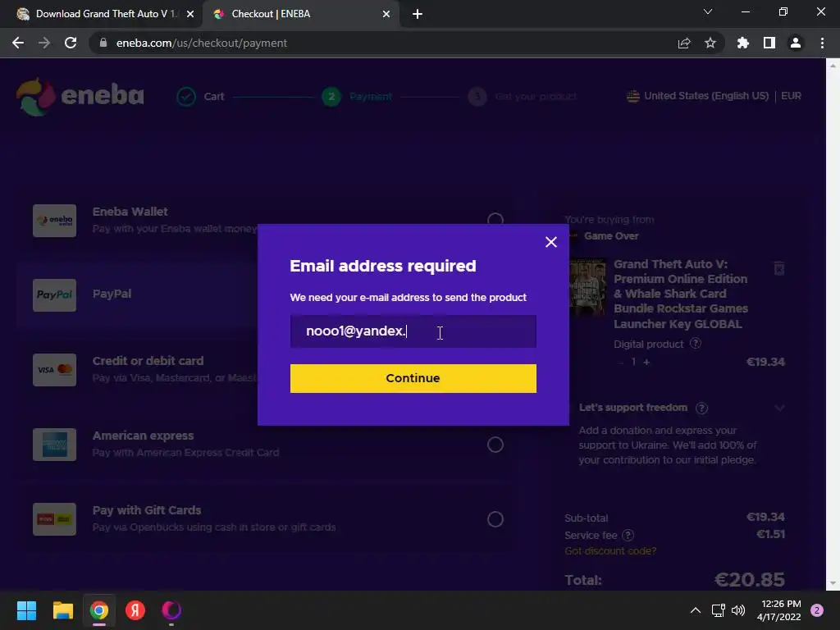Select Pay with Gift Cards radio button

(495, 519)
